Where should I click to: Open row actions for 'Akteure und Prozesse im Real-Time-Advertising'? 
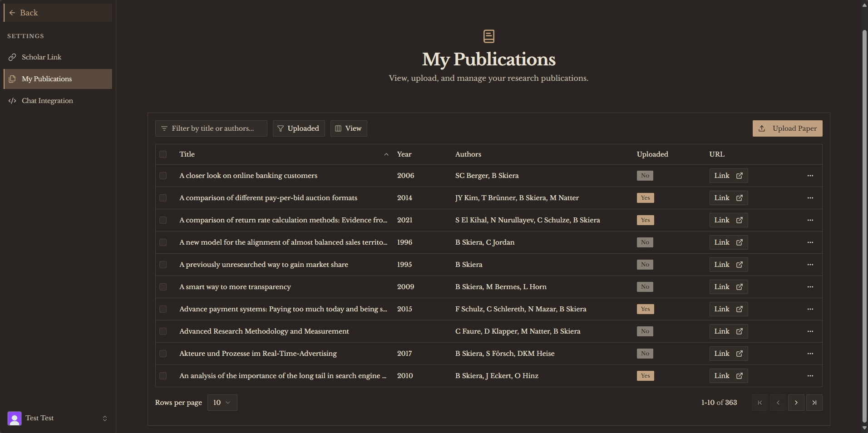click(x=810, y=354)
